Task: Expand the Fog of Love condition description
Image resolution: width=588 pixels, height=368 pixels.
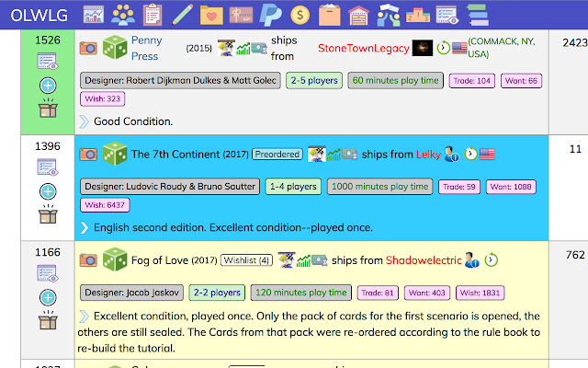Action: (x=85, y=316)
